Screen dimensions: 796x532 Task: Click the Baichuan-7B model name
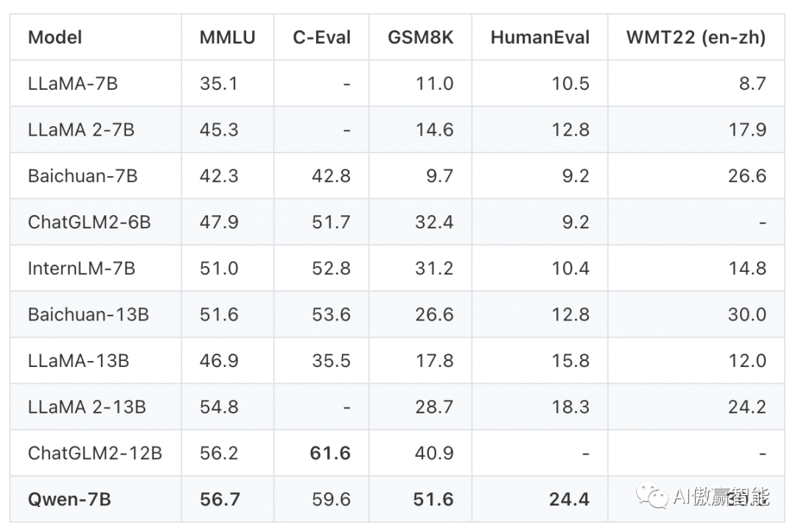(x=83, y=176)
